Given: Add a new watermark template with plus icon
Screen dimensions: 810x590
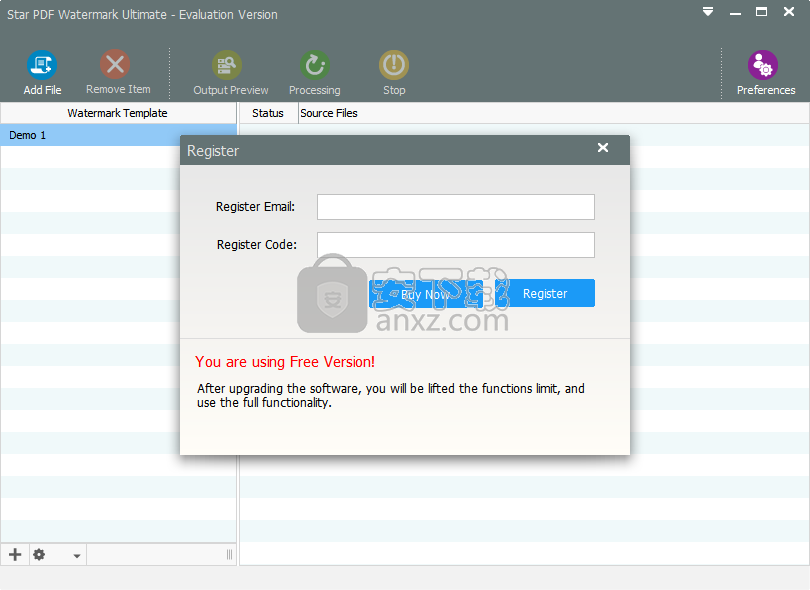Looking at the screenshot, I should point(15,555).
